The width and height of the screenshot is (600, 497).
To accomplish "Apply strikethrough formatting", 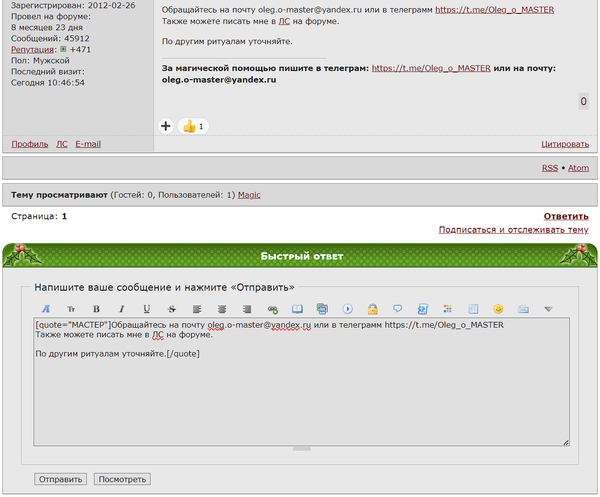I will (172, 309).
